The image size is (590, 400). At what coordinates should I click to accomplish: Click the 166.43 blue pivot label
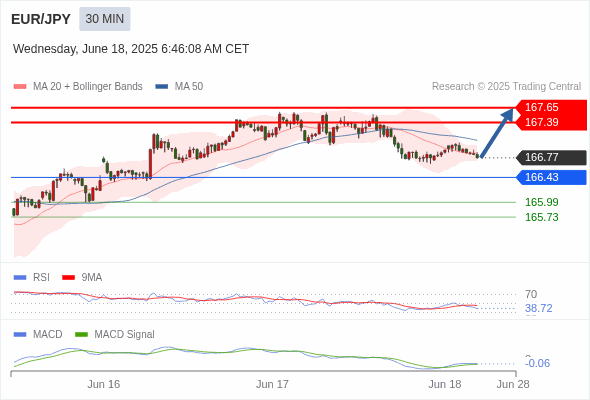pyautogui.click(x=552, y=177)
